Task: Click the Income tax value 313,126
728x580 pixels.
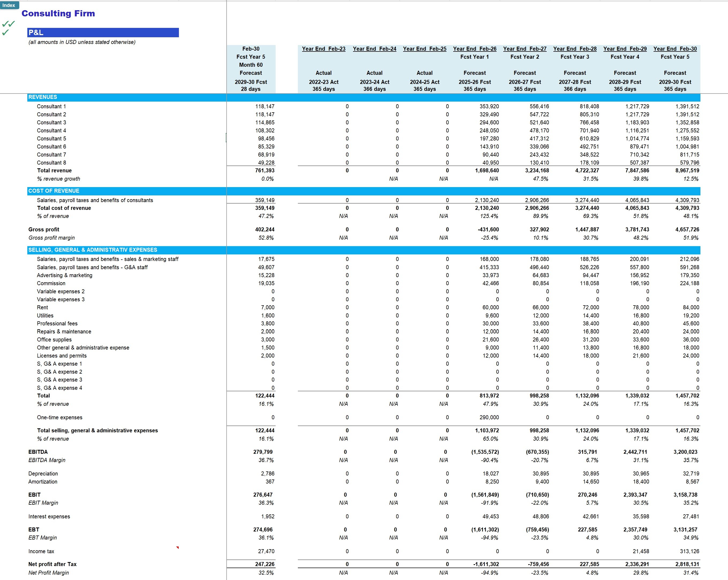Action: (689, 551)
